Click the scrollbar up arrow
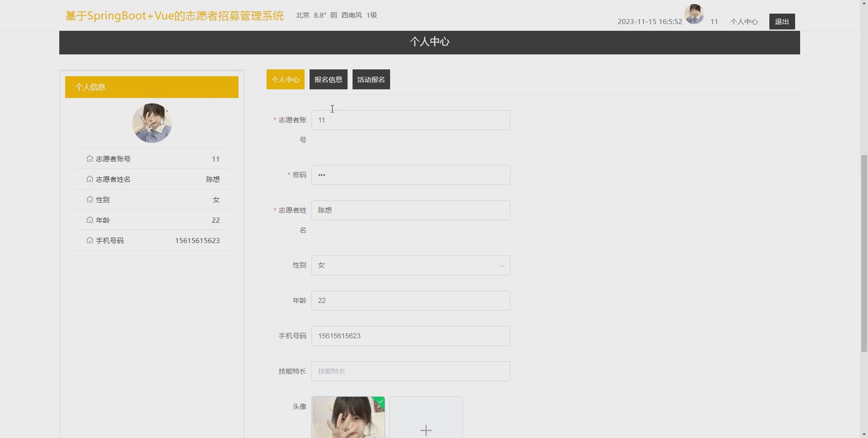Screen dimensions: 868x438 [864, 4]
